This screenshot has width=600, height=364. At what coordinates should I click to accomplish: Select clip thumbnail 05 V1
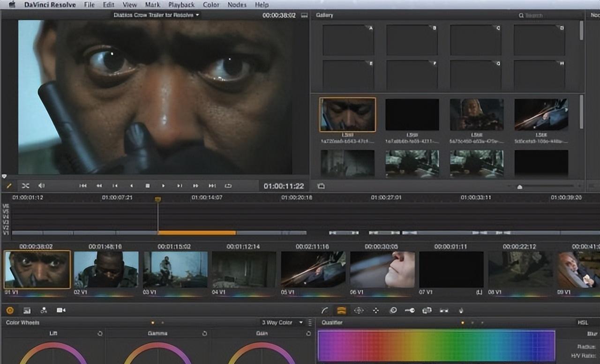(313, 269)
